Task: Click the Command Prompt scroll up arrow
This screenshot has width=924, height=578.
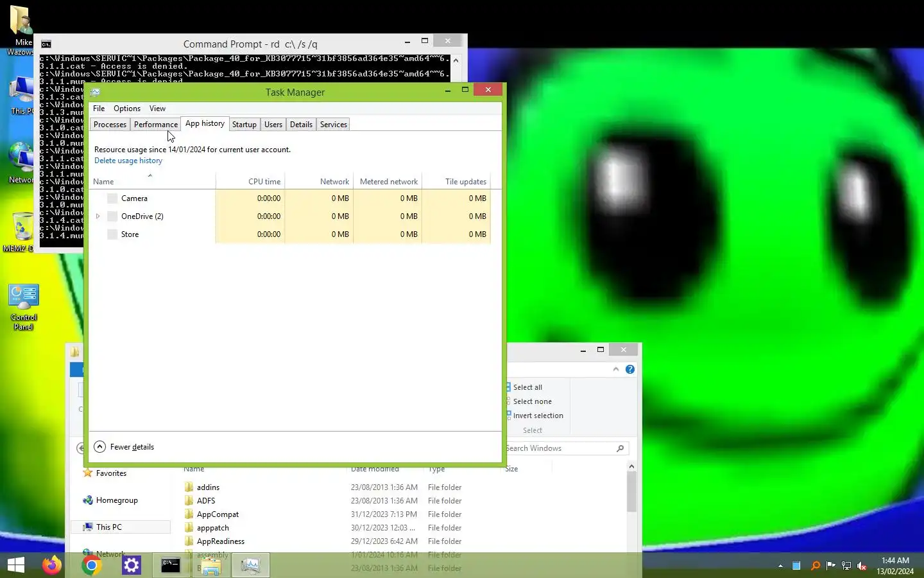Action: click(x=456, y=60)
